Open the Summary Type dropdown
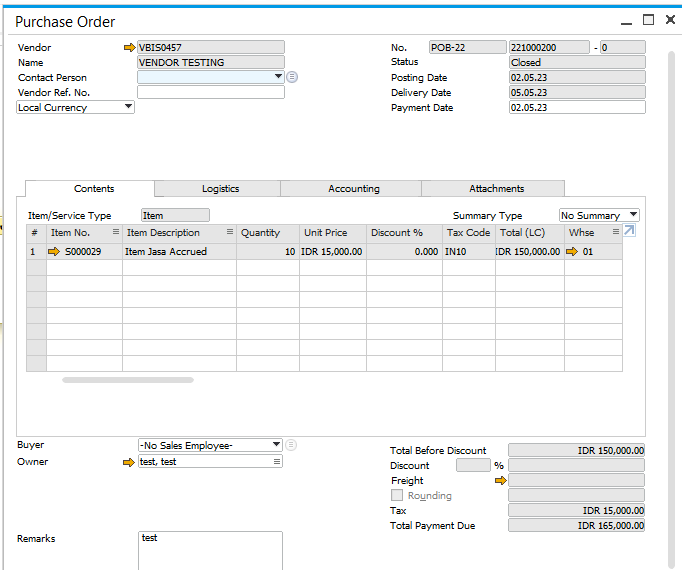This screenshot has height=570, width=682. pos(633,214)
